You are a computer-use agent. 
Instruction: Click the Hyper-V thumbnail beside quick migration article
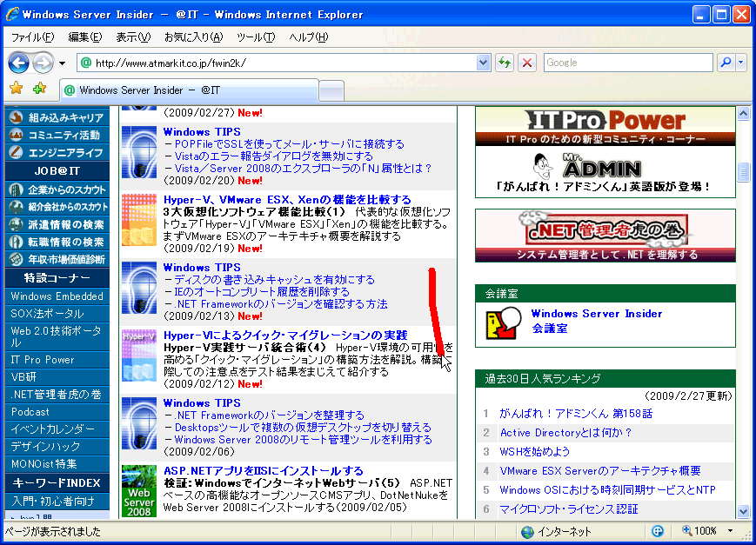(139, 356)
